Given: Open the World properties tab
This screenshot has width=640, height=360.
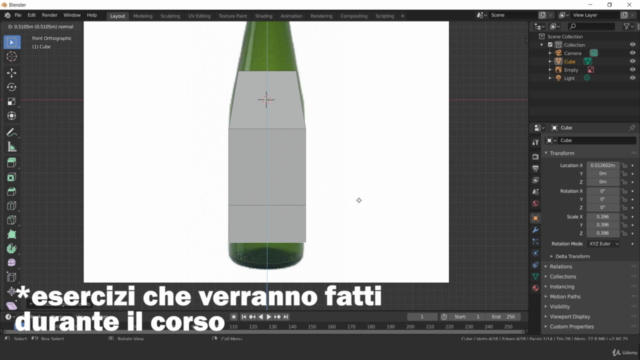Looking at the screenshot, I should [x=536, y=204].
